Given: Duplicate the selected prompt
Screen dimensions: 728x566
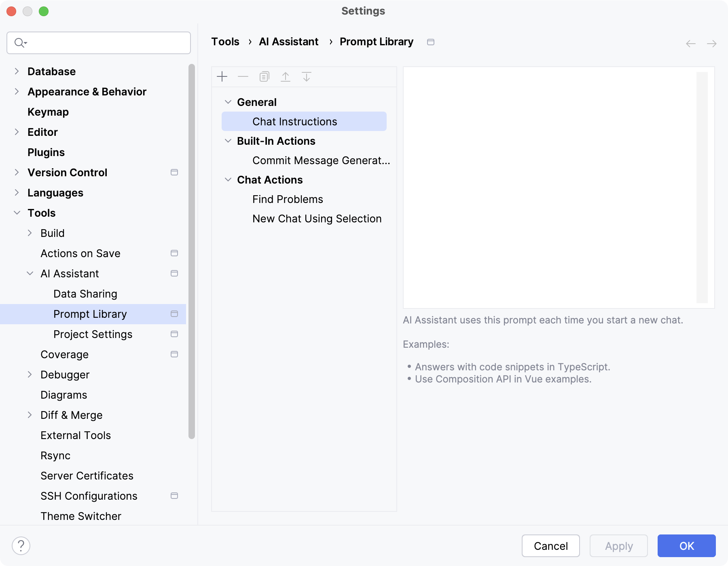Looking at the screenshot, I should click(x=264, y=76).
